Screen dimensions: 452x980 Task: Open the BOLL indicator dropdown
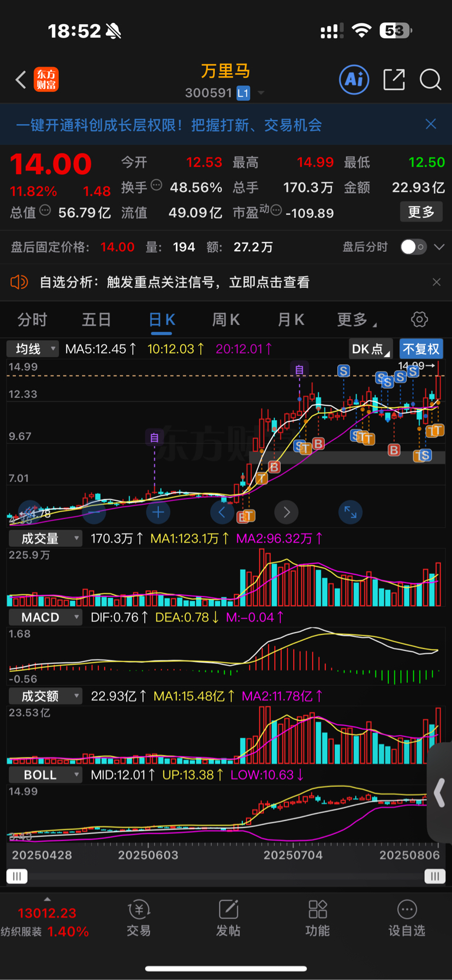pyautogui.click(x=45, y=775)
